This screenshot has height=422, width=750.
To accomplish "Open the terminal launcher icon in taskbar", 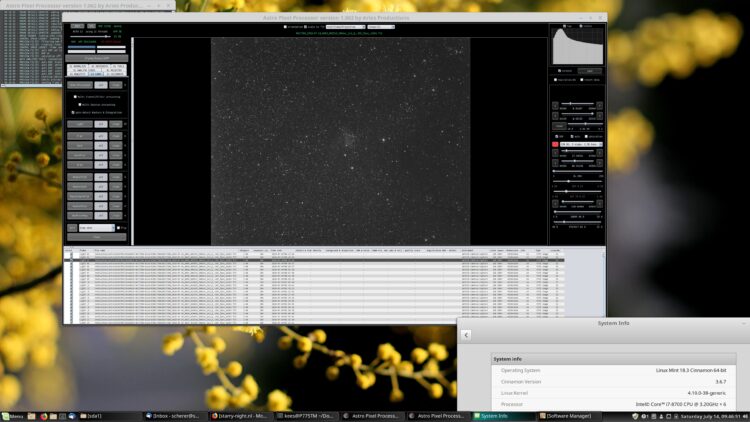I will (62, 416).
